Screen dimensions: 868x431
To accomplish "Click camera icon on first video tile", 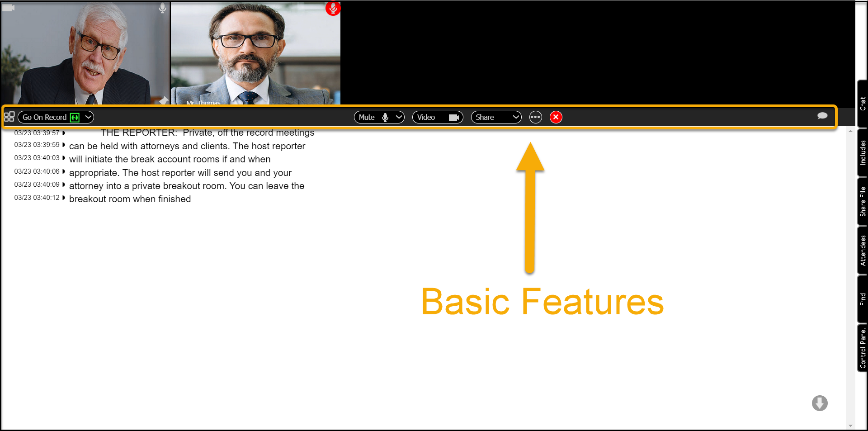I will [x=9, y=8].
